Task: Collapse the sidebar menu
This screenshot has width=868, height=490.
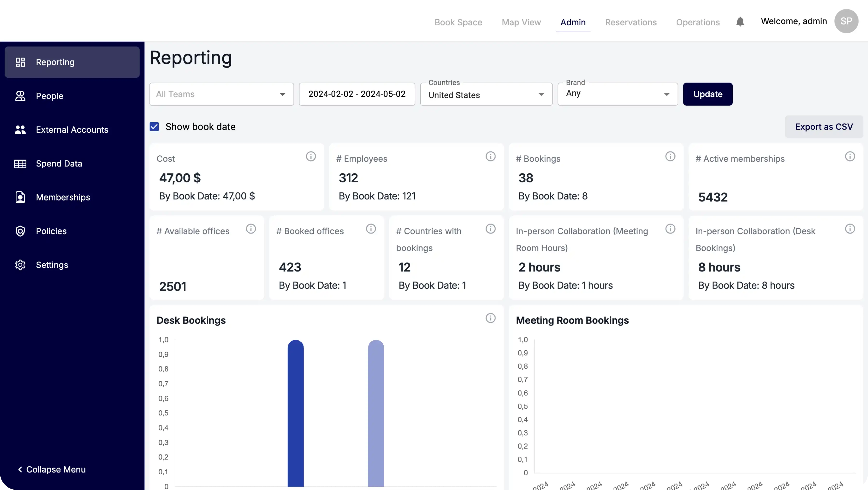Action: coord(52,469)
